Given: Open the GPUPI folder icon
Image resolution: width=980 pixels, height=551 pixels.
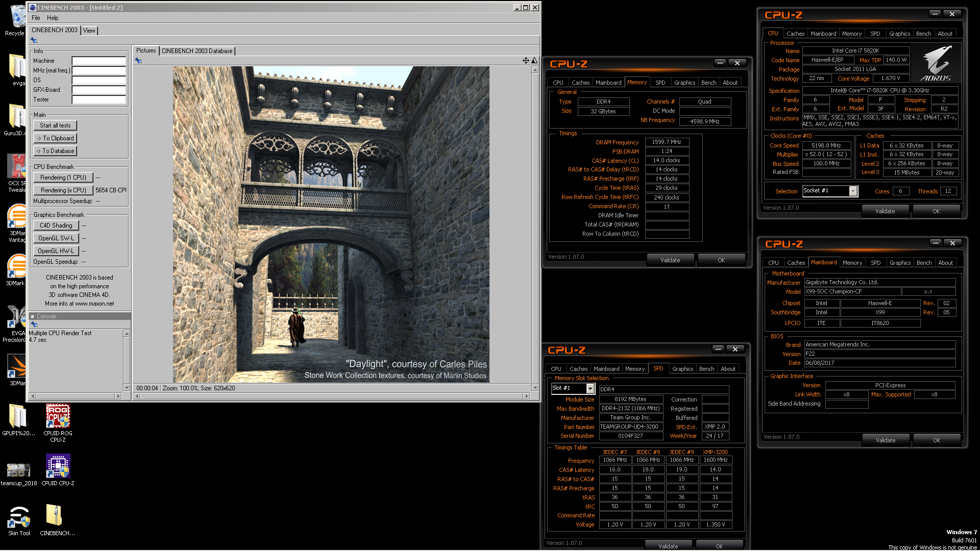Looking at the screenshot, I should click(x=18, y=420).
